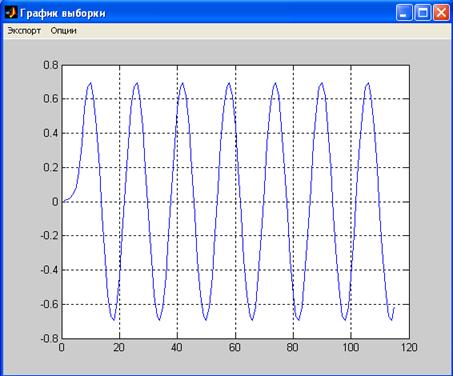Close the График выборки window
The width and height of the screenshot is (453, 376).
pos(441,13)
